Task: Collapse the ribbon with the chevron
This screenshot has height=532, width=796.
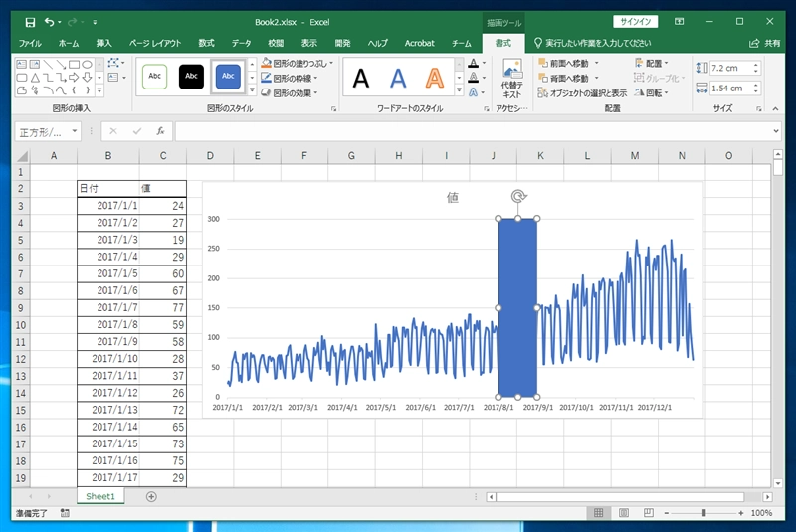Action: (775, 109)
